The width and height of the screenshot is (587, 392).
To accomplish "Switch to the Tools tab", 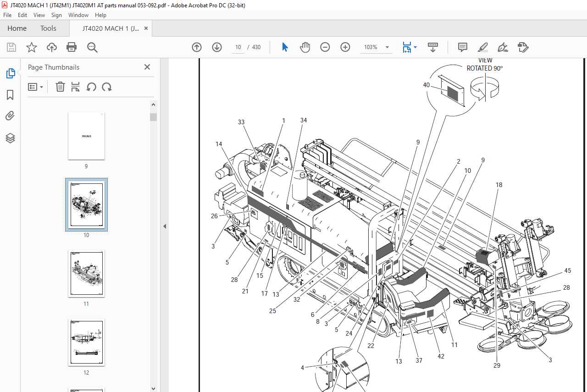I will pyautogui.click(x=48, y=28).
